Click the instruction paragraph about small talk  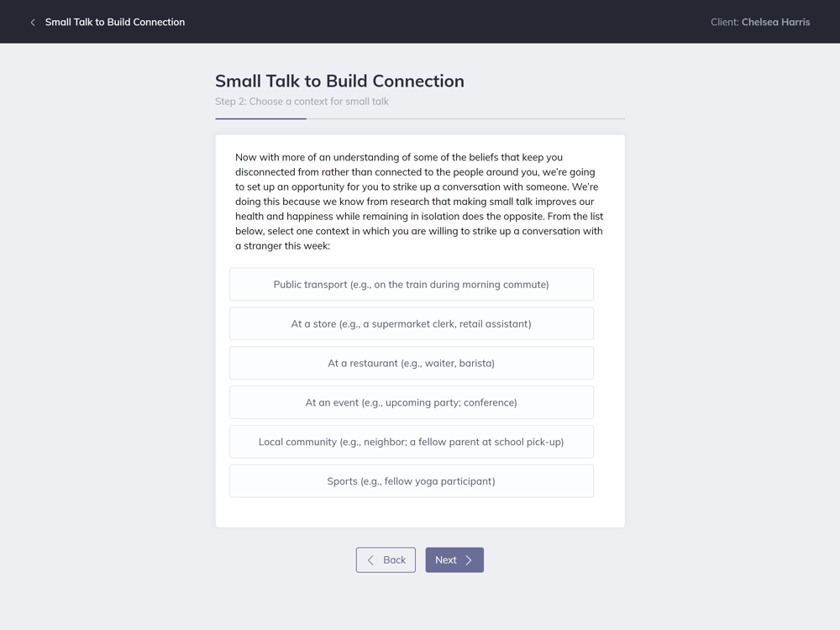(418, 202)
